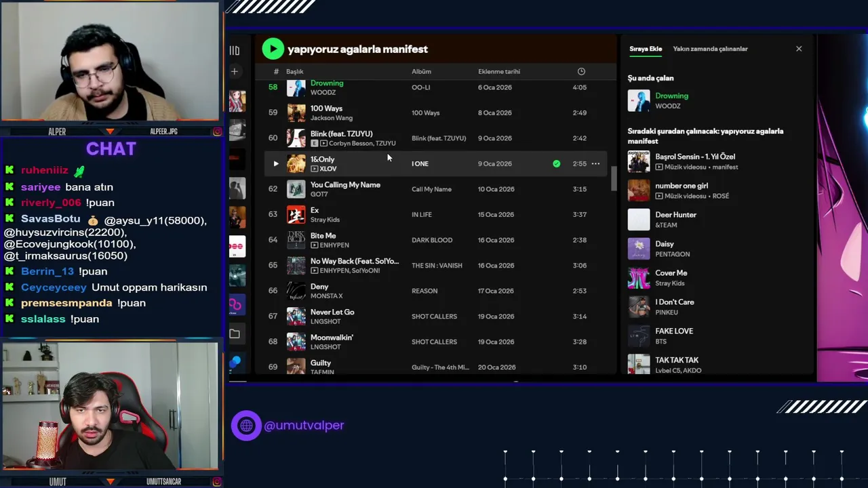Close the queue panel
This screenshot has width=868, height=488.
799,49
